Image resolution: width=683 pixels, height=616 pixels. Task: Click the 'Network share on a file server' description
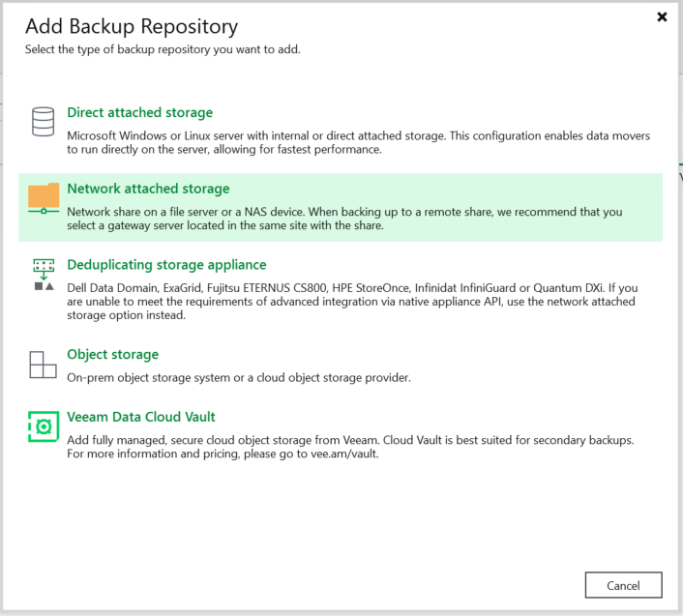344,219
